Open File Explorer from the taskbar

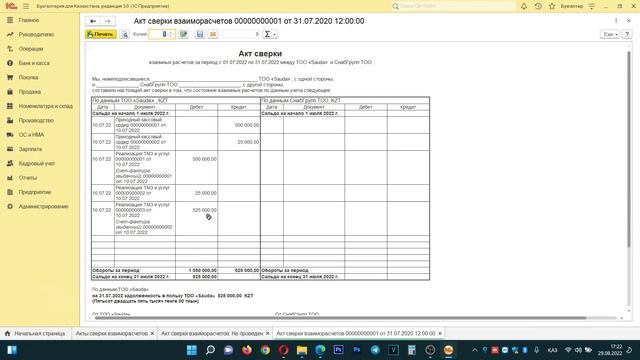(x=302, y=350)
